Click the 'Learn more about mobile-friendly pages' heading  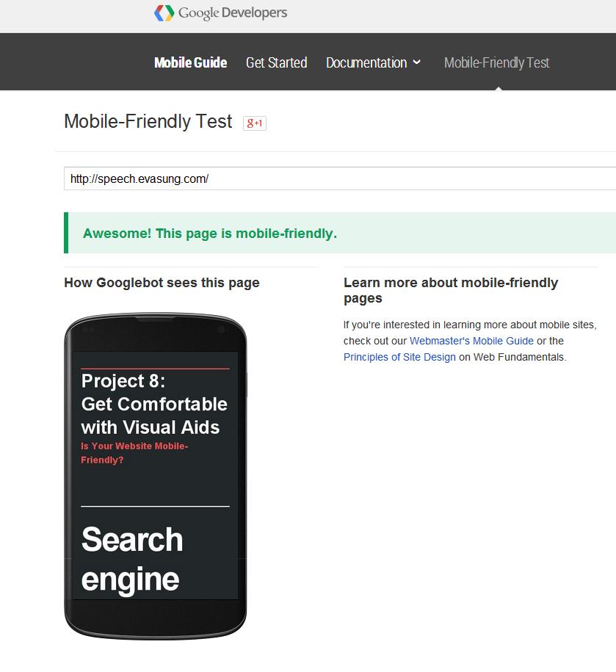[451, 290]
